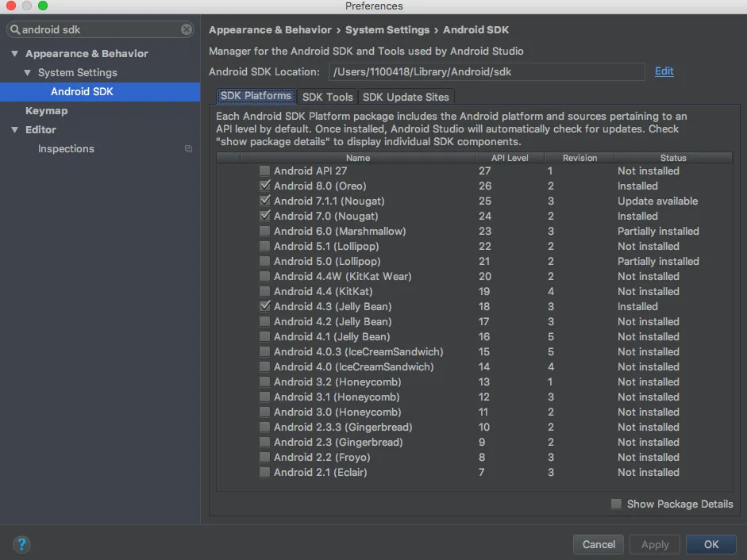The image size is (747, 560).
Task: Click API level 27 cell
Action: coord(484,171)
